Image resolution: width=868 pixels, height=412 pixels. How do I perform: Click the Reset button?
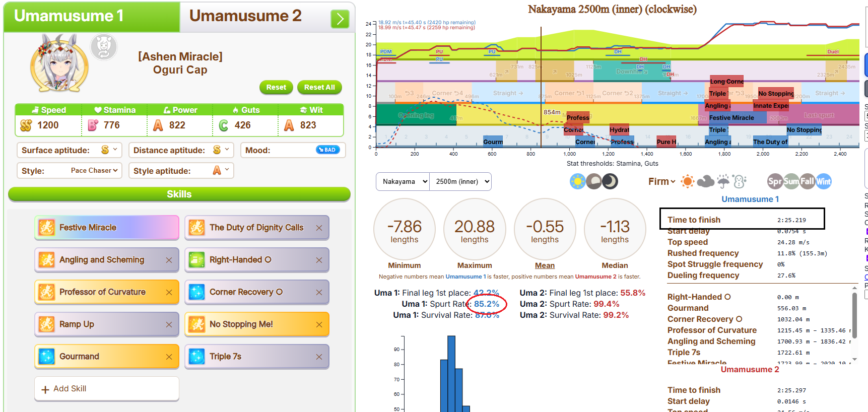tap(276, 87)
